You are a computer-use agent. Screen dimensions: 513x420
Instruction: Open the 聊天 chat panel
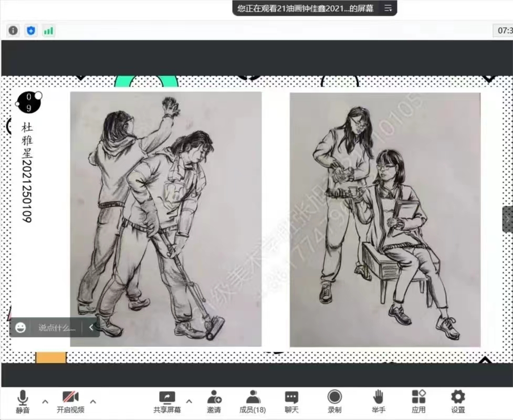point(291,401)
